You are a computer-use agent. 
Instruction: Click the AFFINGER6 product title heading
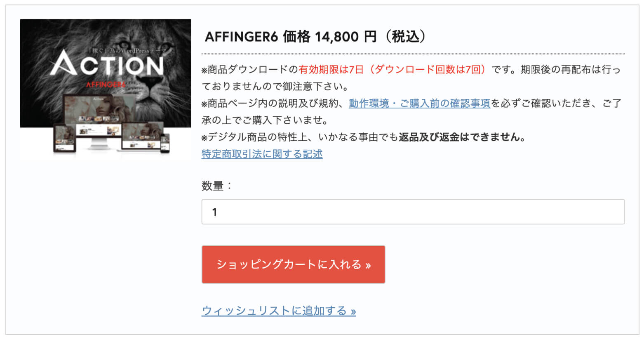pyautogui.click(x=241, y=37)
